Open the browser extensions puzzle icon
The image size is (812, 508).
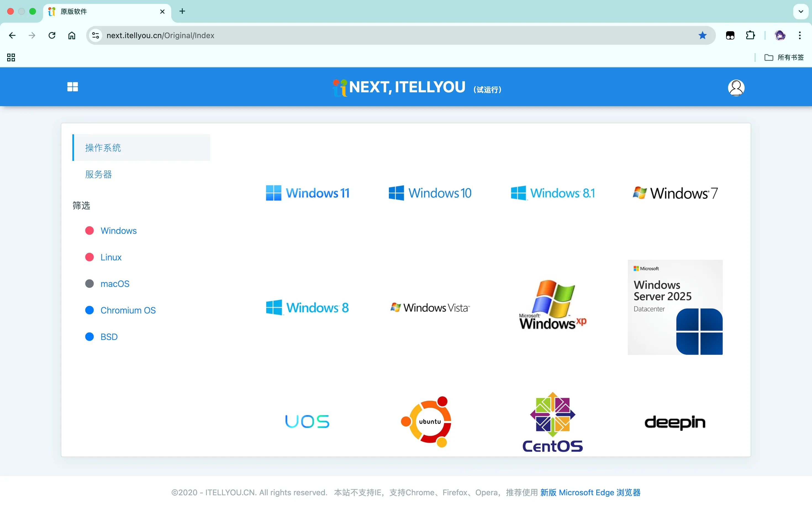[x=750, y=35]
